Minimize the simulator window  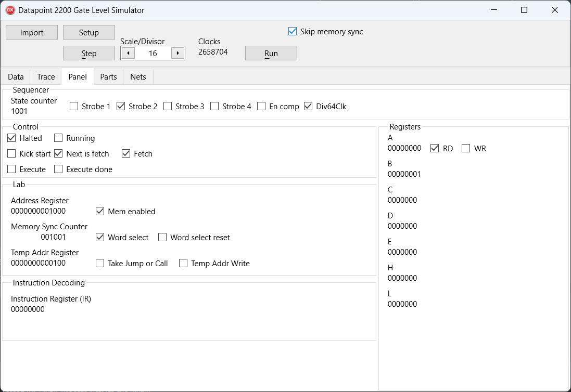[x=494, y=10]
